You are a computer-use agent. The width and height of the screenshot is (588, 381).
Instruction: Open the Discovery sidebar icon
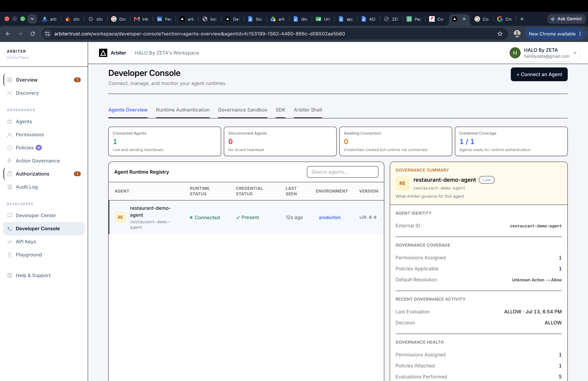10,93
